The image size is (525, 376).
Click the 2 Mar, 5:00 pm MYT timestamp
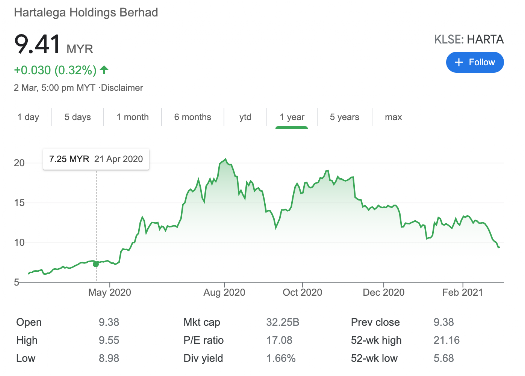[x=55, y=88]
